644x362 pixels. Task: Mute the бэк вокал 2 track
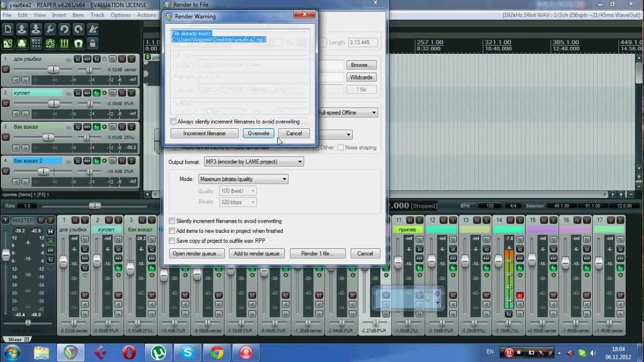[x=122, y=161]
